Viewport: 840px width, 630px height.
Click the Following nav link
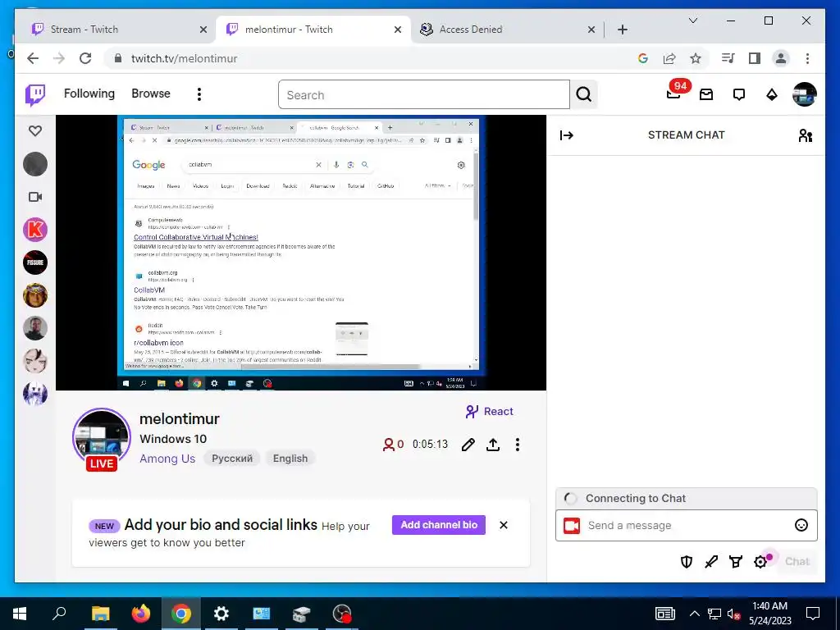tap(89, 94)
